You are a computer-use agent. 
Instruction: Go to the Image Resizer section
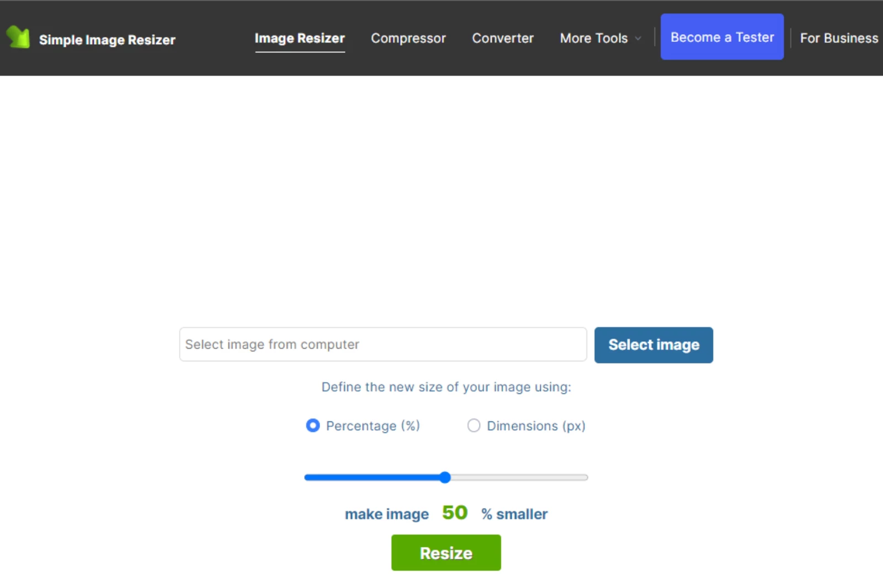300,38
